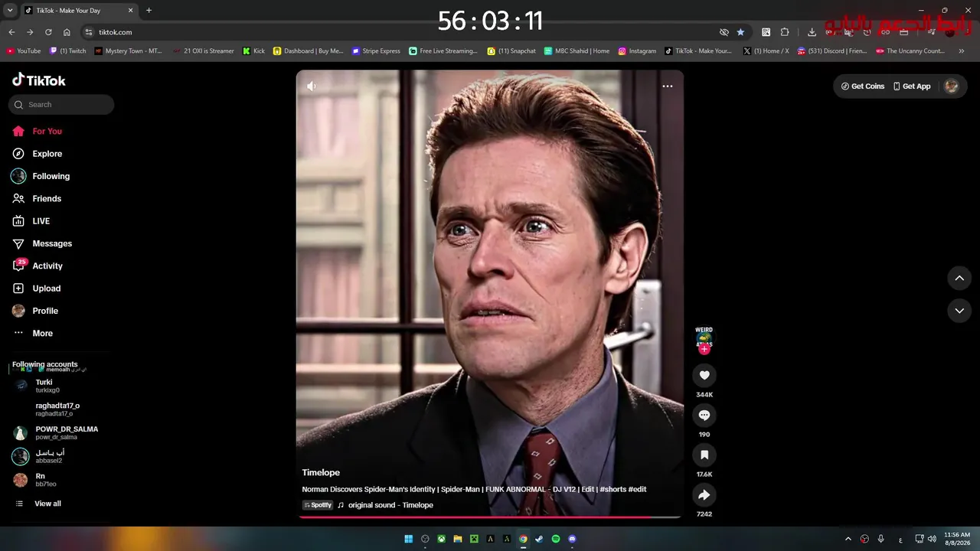Screen dimensions: 980x551
Task: Click the TikTok search box
Action: 61,105
